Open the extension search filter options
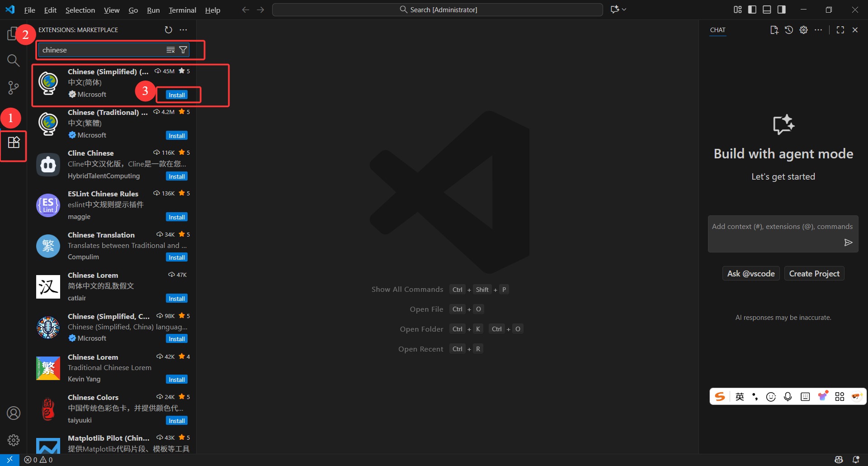The height and width of the screenshot is (466, 868). 183,50
